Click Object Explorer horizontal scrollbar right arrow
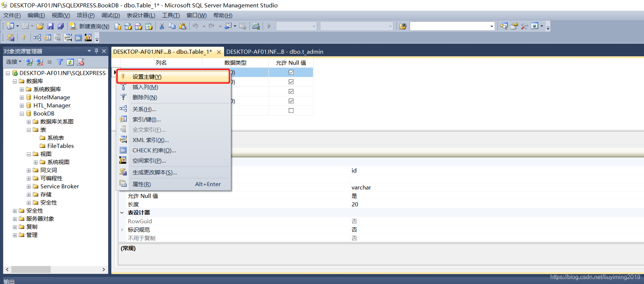Viewport: 644px width, 284px height. coord(104,269)
